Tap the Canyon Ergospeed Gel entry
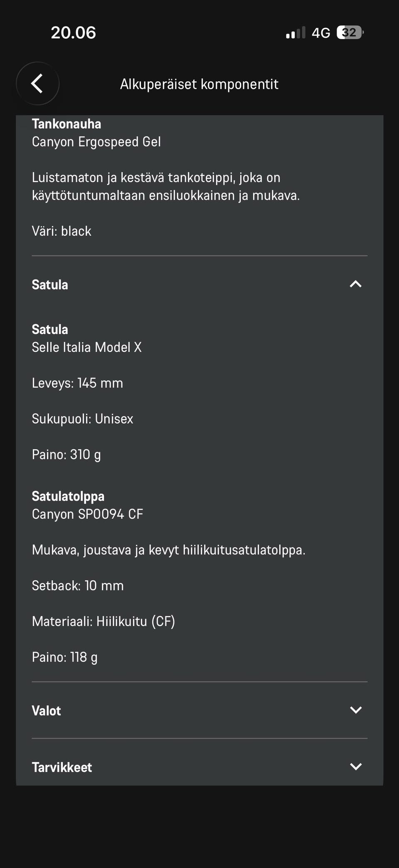 coord(96,142)
